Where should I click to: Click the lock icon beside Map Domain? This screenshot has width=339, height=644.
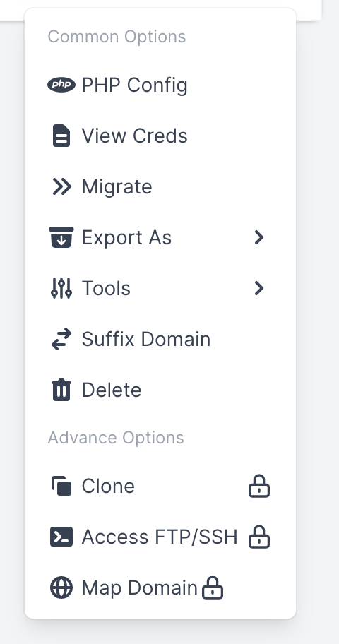213,588
